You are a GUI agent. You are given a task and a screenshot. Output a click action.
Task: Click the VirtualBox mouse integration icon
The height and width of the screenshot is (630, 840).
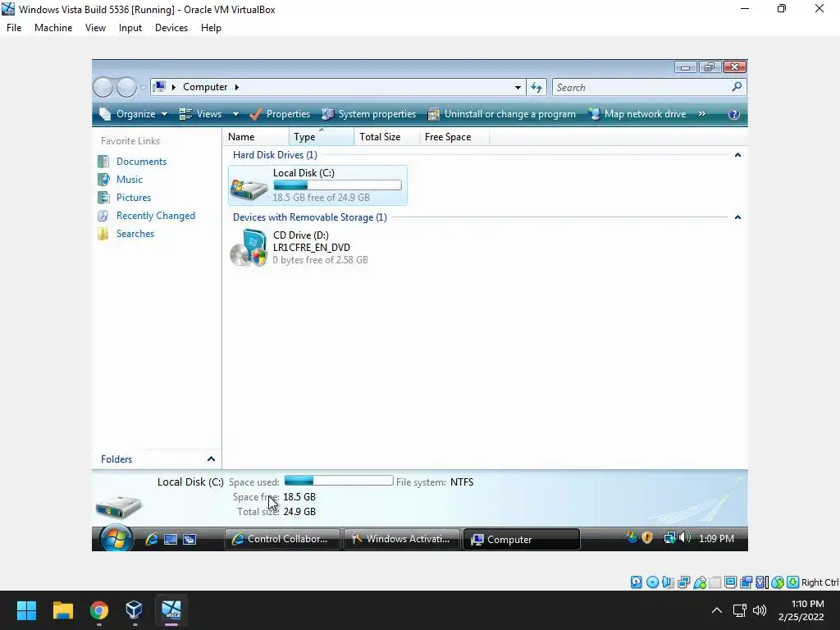coord(778,582)
